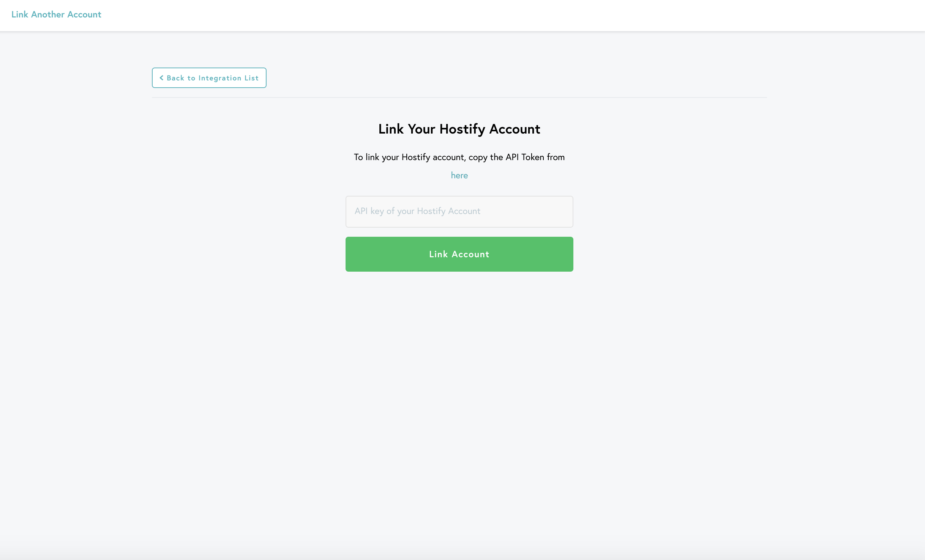This screenshot has height=560, width=925.
Task: Click the 'Integration List' text in back button
Action: [228, 78]
